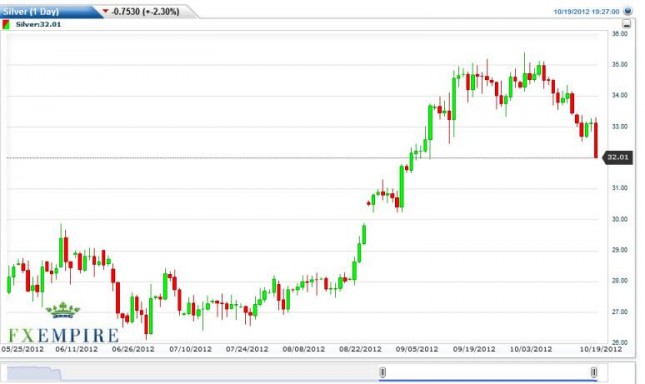Click the 28.00 price axis label
The image size is (645, 384).
tap(619, 281)
